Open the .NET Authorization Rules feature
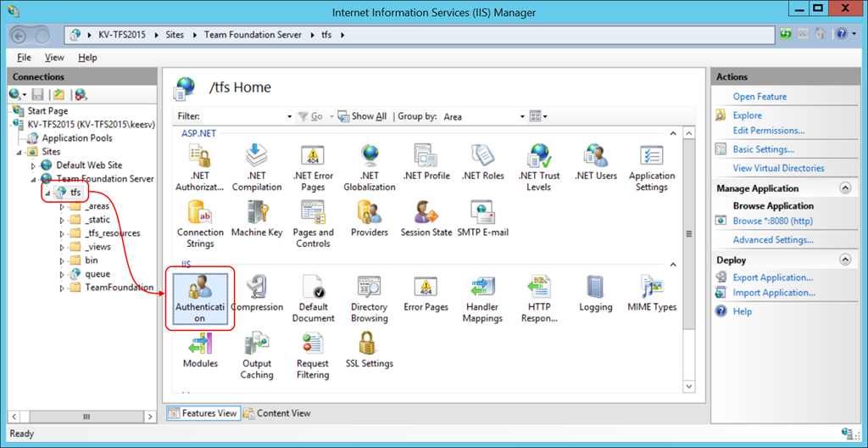Viewport: 868px width, 448px height. click(200, 167)
